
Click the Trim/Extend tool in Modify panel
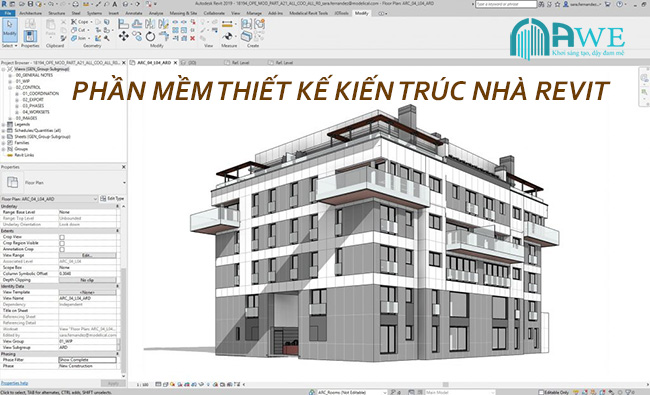tap(163, 36)
